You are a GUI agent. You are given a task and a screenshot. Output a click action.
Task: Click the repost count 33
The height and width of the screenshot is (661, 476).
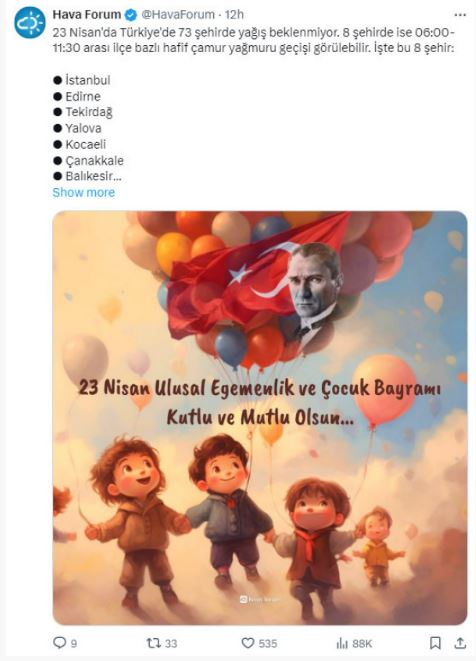coord(171,644)
